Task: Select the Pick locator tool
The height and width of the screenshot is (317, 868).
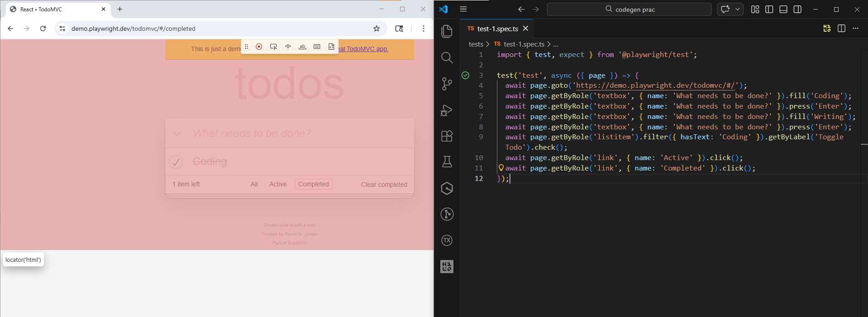Action: click(274, 47)
